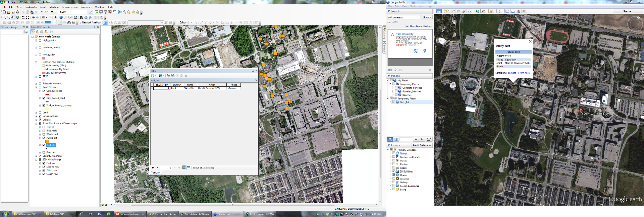Toggle Google Earth sidebar icon
Screen dimensions: 644x217
pos(439,11)
